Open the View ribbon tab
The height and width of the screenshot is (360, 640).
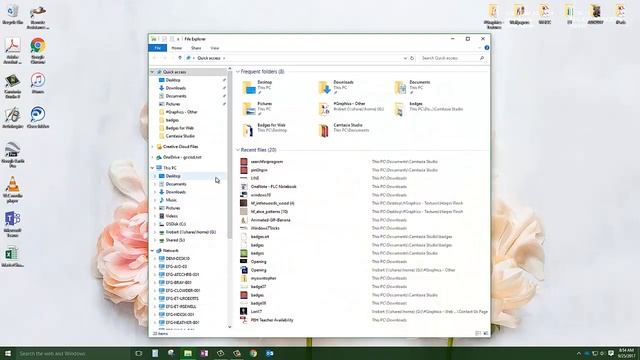click(x=214, y=48)
